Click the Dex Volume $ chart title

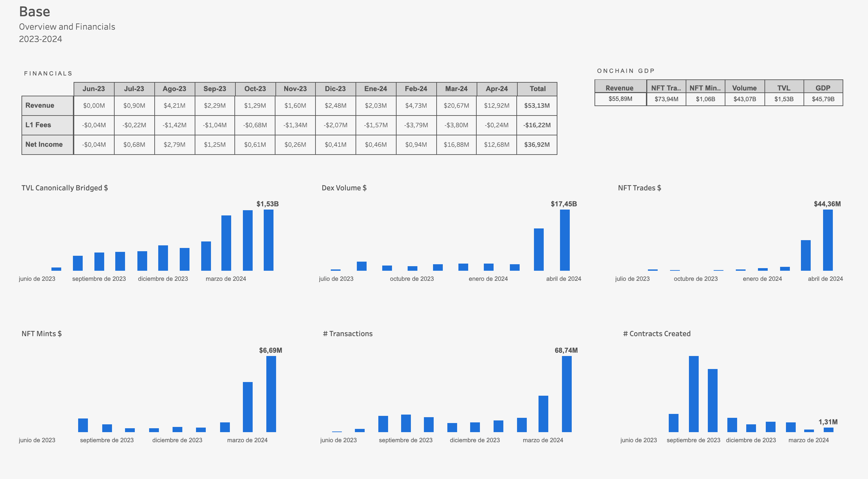344,188
